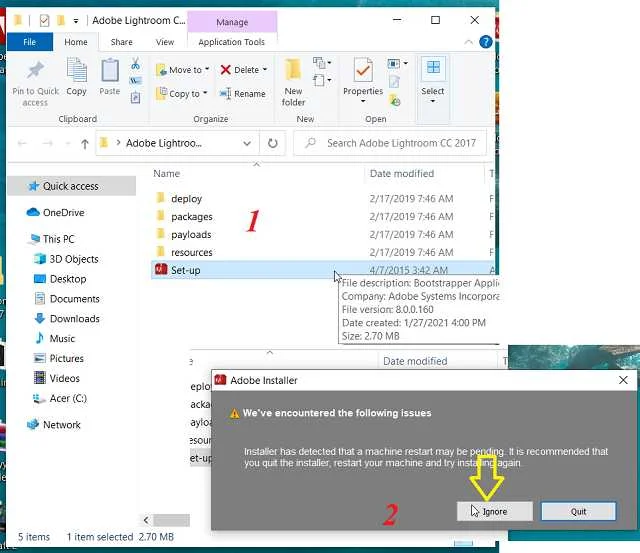The height and width of the screenshot is (553, 640).
Task: Click the scissors Cut icon
Action: pyautogui.click(x=135, y=63)
